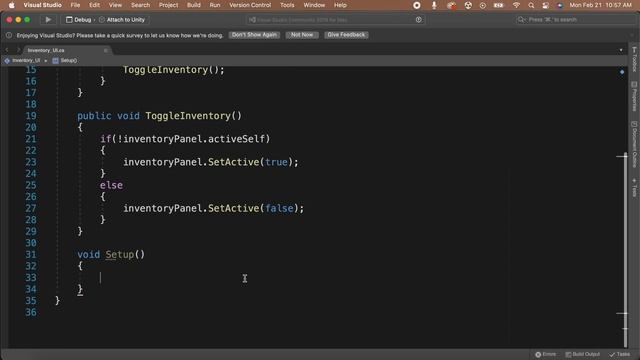Open the battery status menu

(x=498, y=5)
